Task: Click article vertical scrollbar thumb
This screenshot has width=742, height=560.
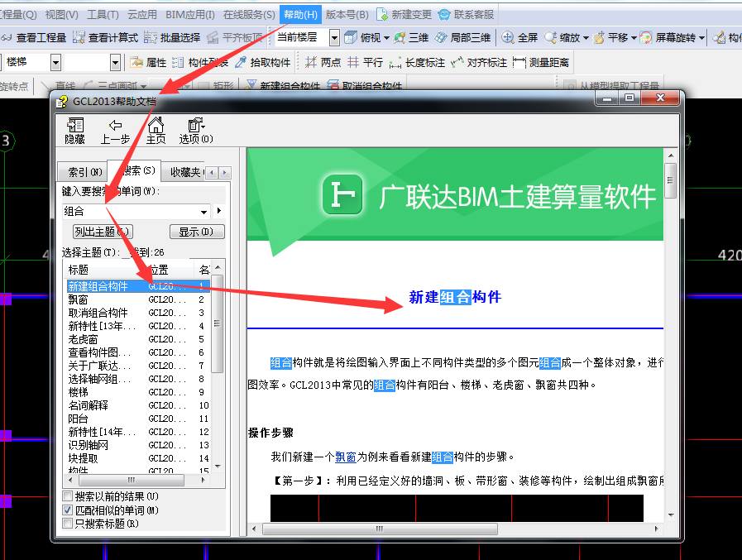Action: tap(670, 180)
